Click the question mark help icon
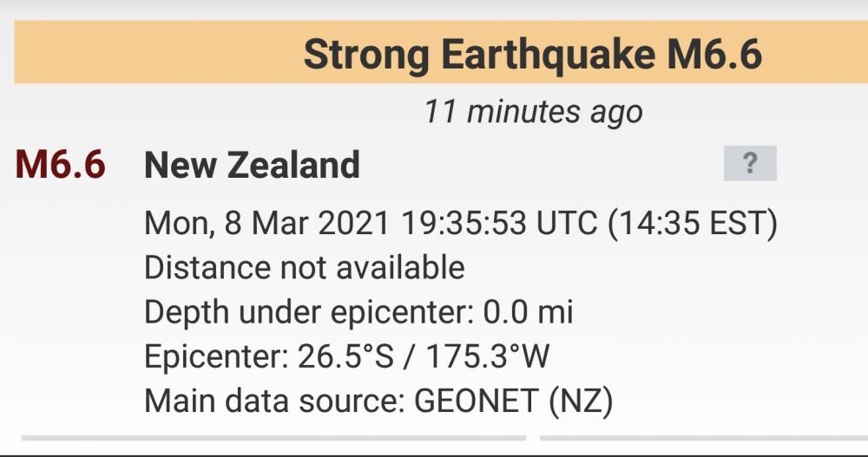This screenshot has width=868, height=457. tap(750, 163)
